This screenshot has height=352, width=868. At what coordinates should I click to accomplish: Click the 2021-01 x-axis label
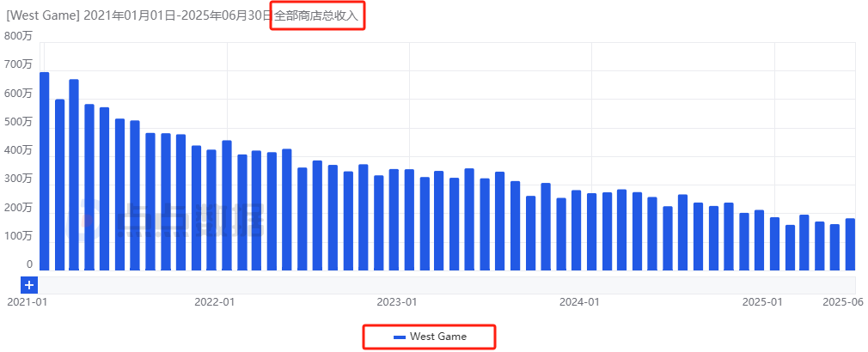coord(27,302)
